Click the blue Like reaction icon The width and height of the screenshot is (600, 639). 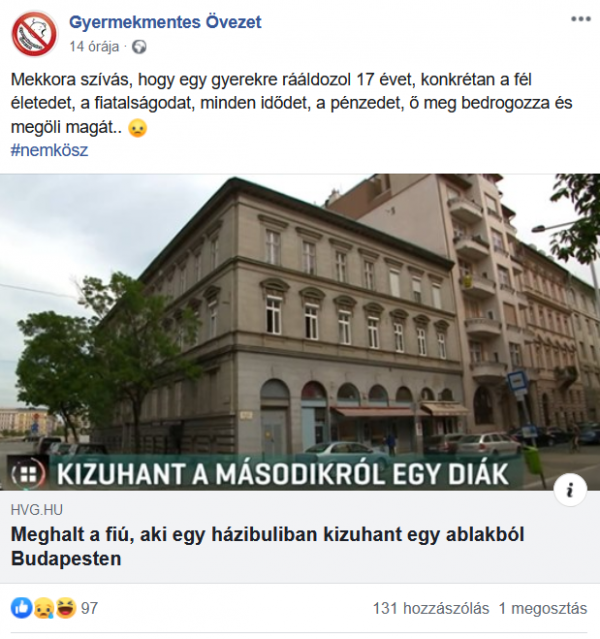[21, 608]
